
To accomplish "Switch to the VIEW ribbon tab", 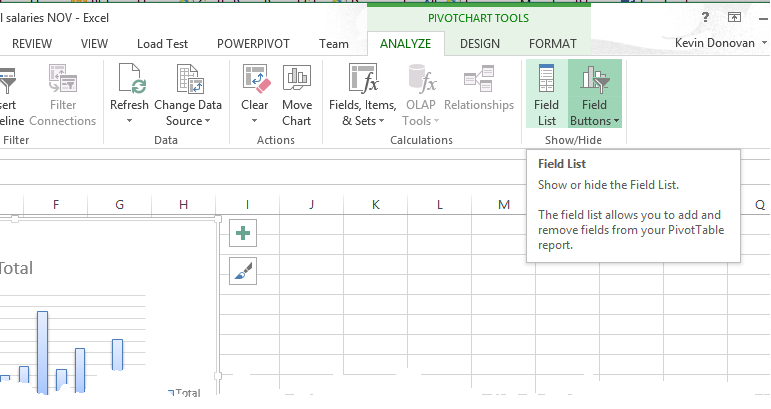I will coord(94,44).
